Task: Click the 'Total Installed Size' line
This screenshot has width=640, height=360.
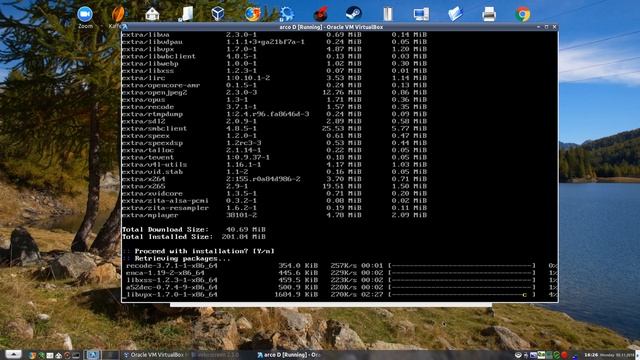Action: coord(194,237)
